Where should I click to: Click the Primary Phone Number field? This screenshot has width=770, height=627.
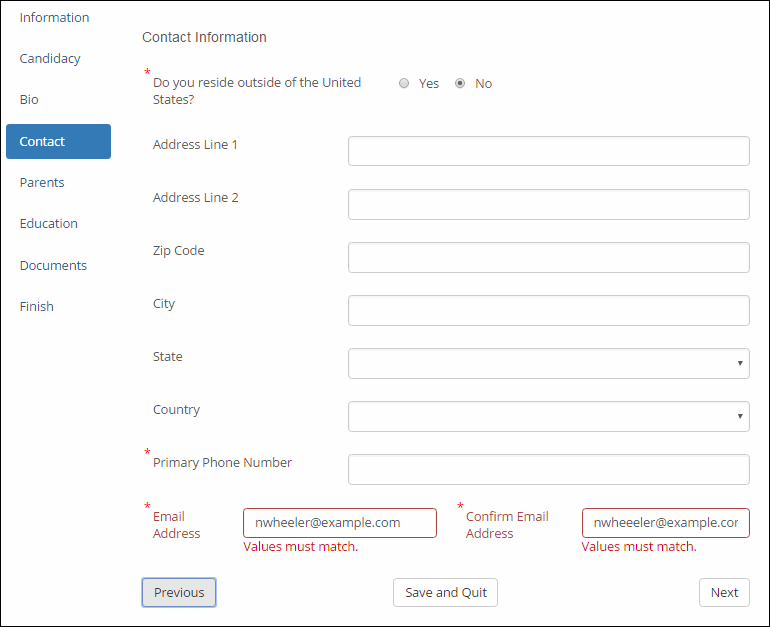click(x=548, y=469)
